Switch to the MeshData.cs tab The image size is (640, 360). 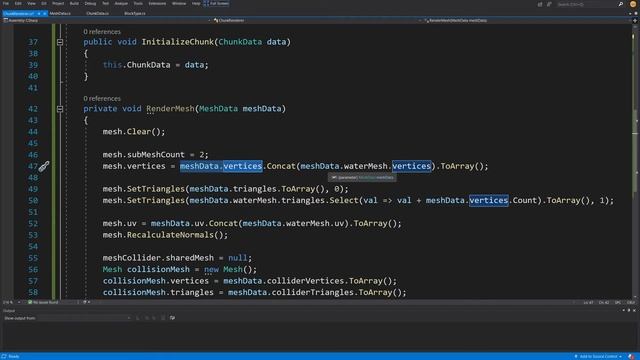[60, 13]
